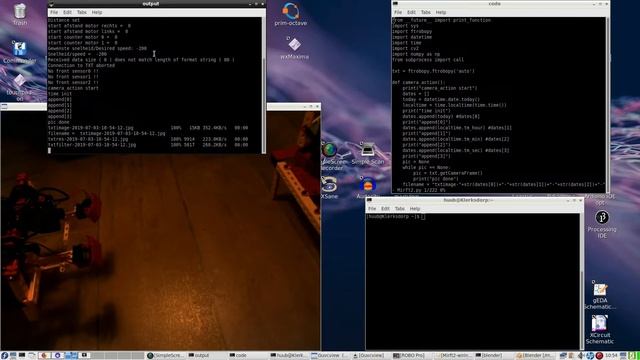Click the volume tray icon in the taskbar

tap(580, 356)
